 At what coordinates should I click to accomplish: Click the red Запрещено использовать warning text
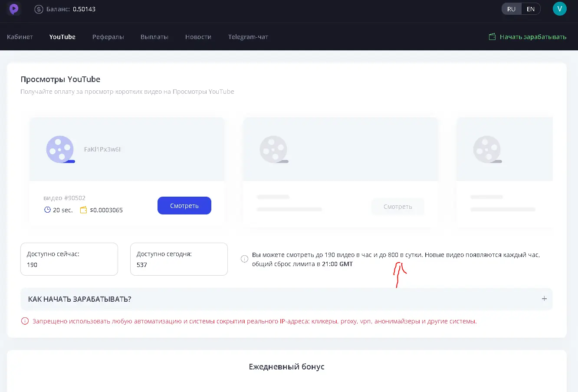click(x=255, y=322)
